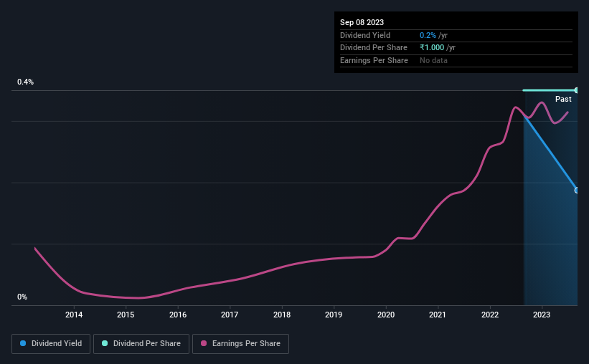The height and width of the screenshot is (364, 589).
Task: Toggle the Earnings Per Share legend button
Action: pos(240,344)
